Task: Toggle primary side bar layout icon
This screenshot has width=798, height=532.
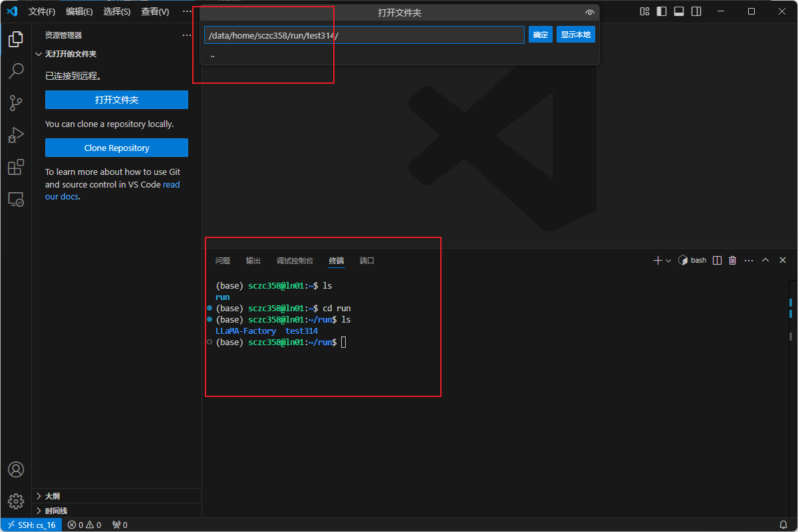Action: [662, 11]
